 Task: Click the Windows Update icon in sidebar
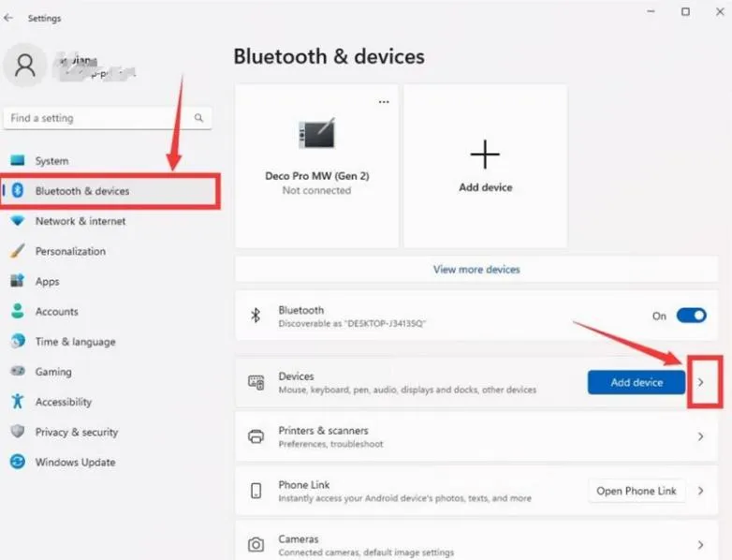(18, 462)
